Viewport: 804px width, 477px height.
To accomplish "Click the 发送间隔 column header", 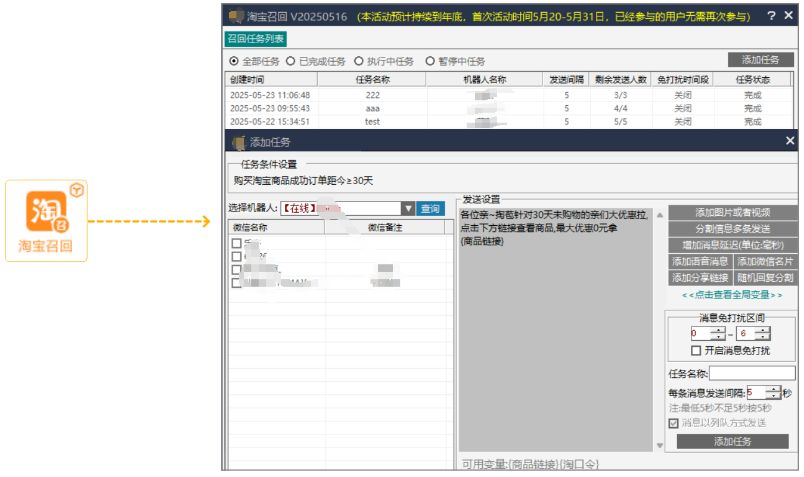I will click(566, 80).
